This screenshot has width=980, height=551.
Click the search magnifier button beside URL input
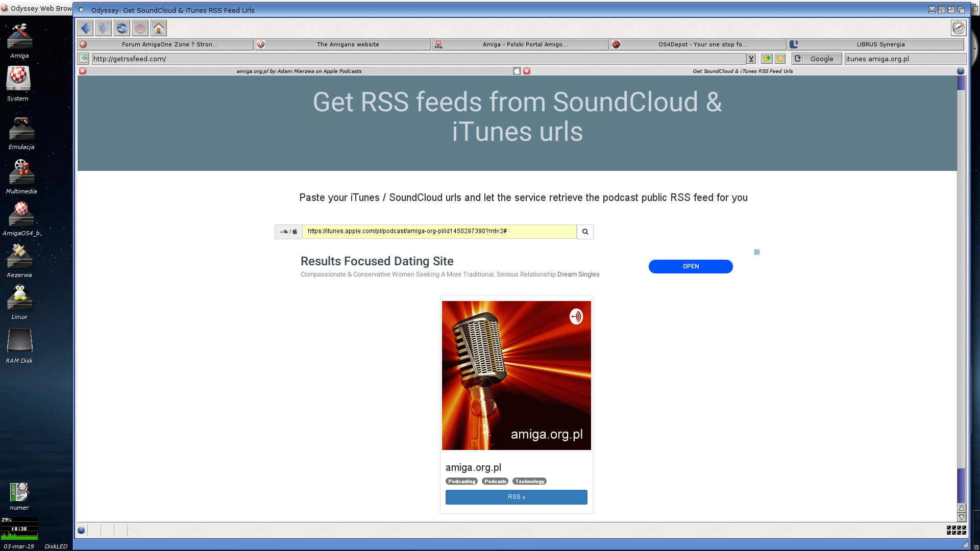585,232
